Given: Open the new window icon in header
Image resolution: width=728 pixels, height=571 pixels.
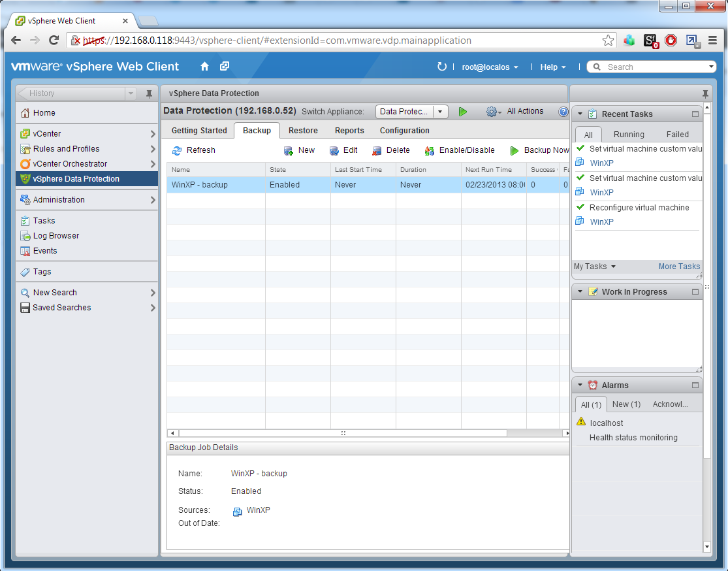Looking at the screenshot, I should click(225, 67).
